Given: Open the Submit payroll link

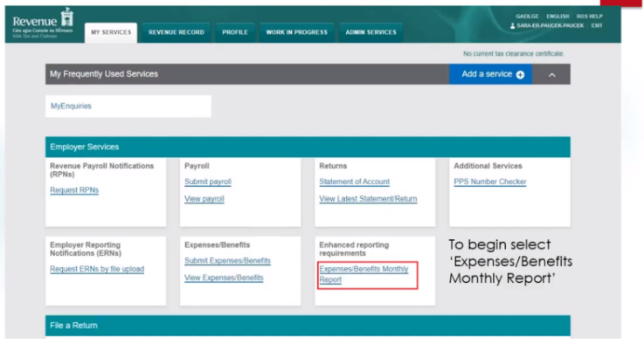Looking at the screenshot, I should click(208, 182).
